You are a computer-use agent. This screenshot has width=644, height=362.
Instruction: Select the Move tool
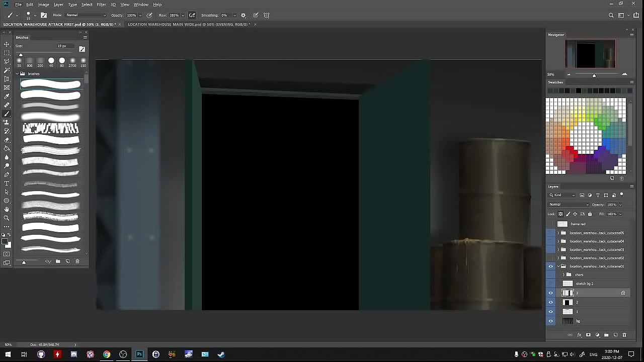[x=7, y=44]
